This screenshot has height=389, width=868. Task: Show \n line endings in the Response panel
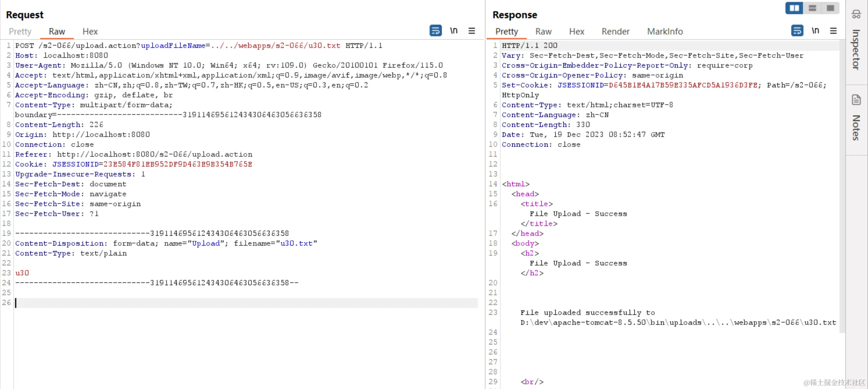(815, 30)
